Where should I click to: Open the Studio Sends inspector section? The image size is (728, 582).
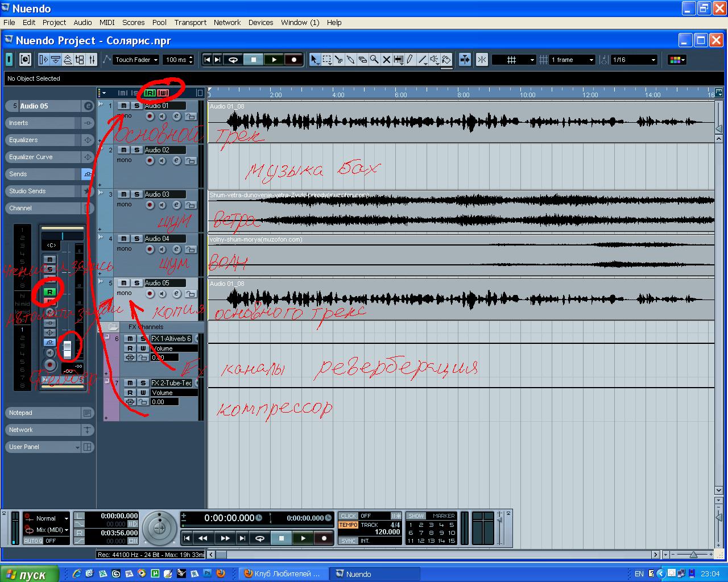[x=49, y=191]
